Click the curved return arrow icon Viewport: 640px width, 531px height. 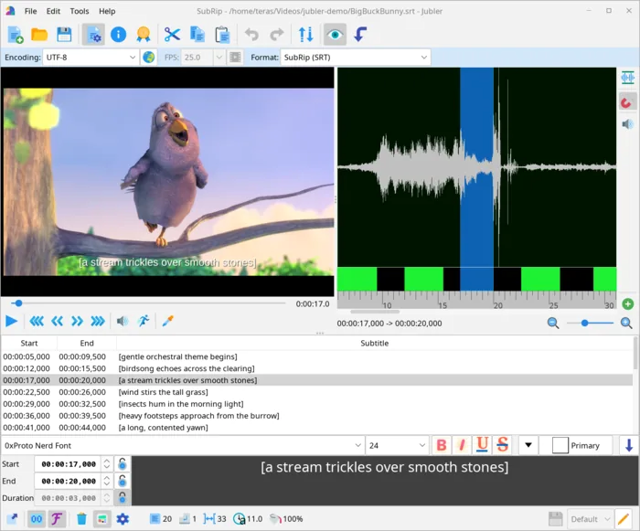360,34
